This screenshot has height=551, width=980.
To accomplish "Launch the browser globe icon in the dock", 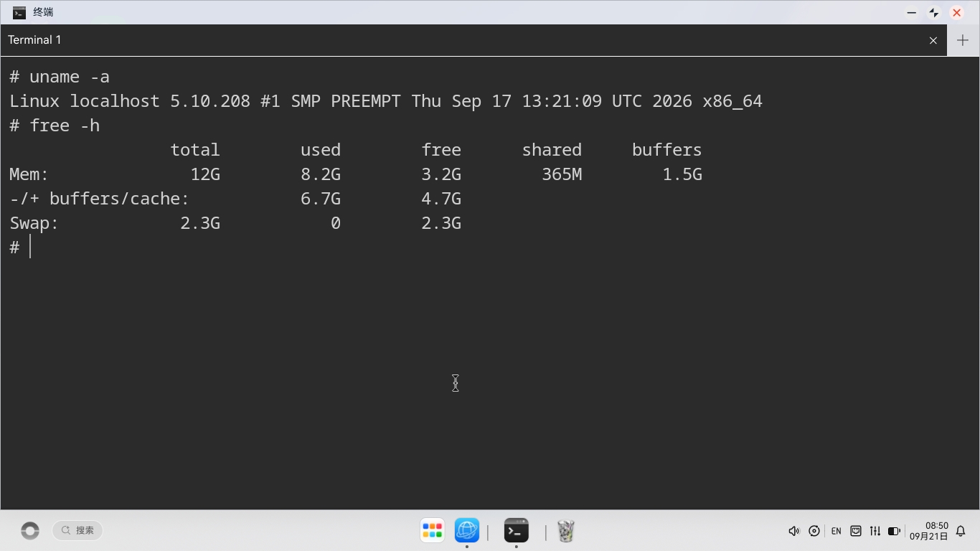I will 467,531.
